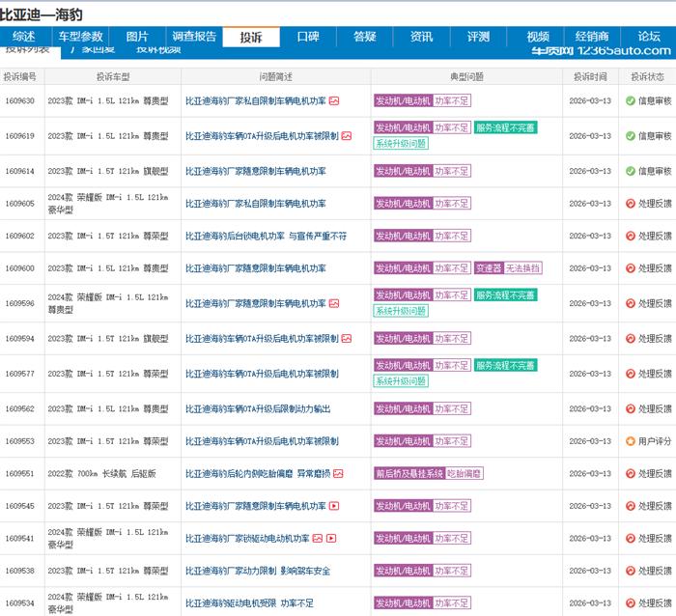676x616 pixels.
Task: Click video icon in complaint 1609541 row
Action: [x=331, y=538]
